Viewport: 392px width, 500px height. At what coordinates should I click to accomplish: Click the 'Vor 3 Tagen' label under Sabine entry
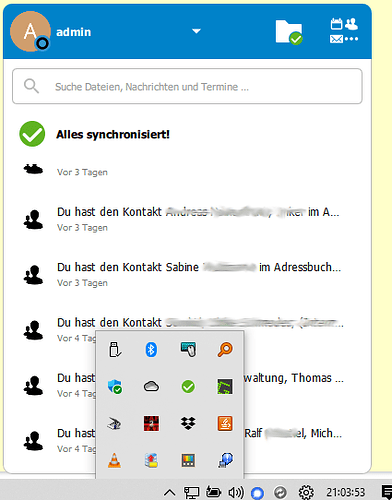[82, 283]
